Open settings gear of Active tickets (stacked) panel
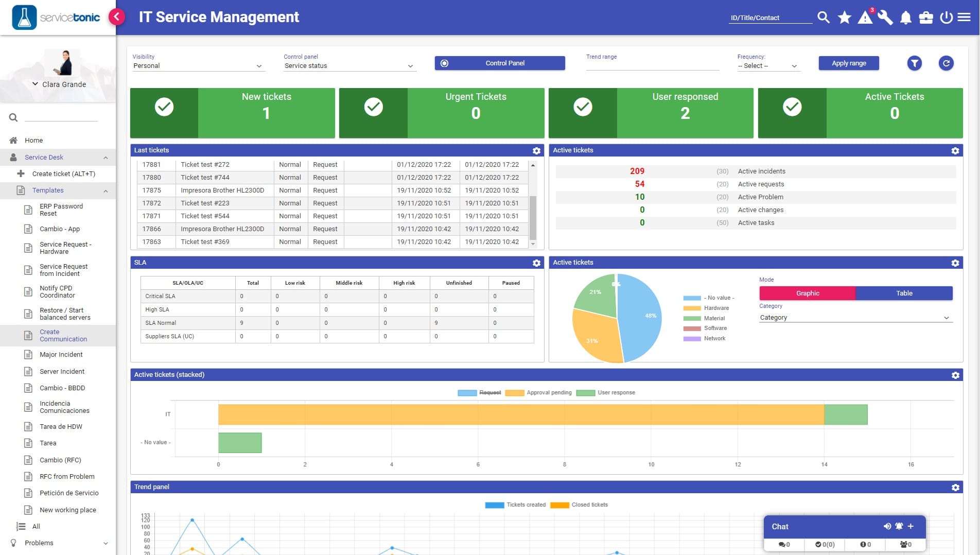This screenshot has height=555, width=980. pyautogui.click(x=955, y=375)
